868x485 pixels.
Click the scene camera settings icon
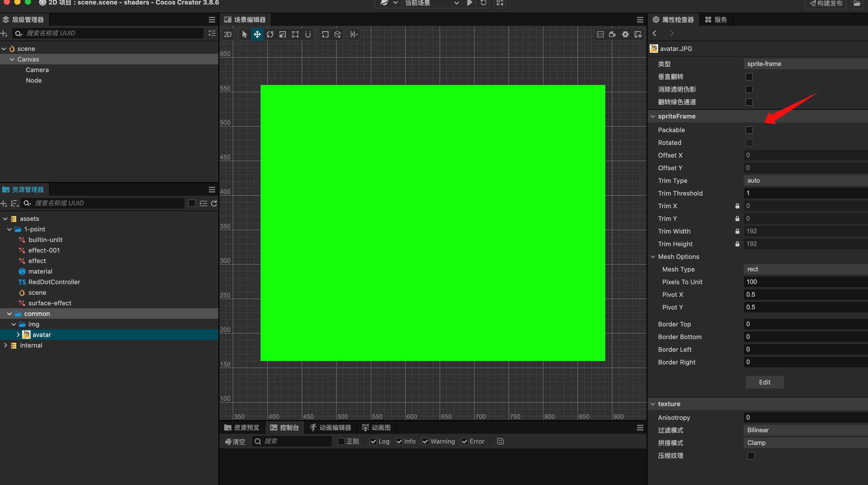(x=612, y=34)
